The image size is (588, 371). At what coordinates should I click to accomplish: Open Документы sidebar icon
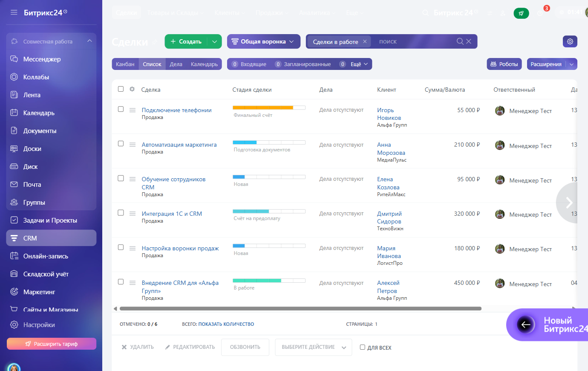point(14,130)
